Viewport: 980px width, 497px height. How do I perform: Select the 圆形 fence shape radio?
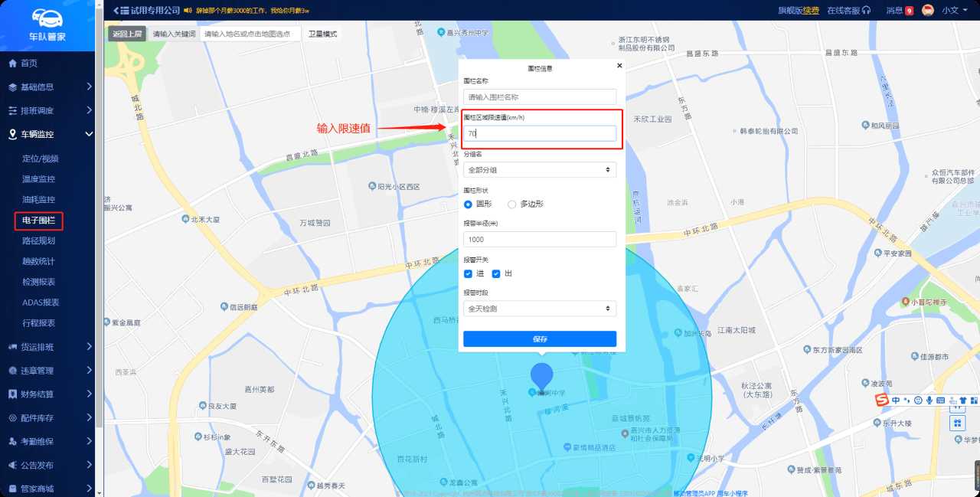[469, 204]
